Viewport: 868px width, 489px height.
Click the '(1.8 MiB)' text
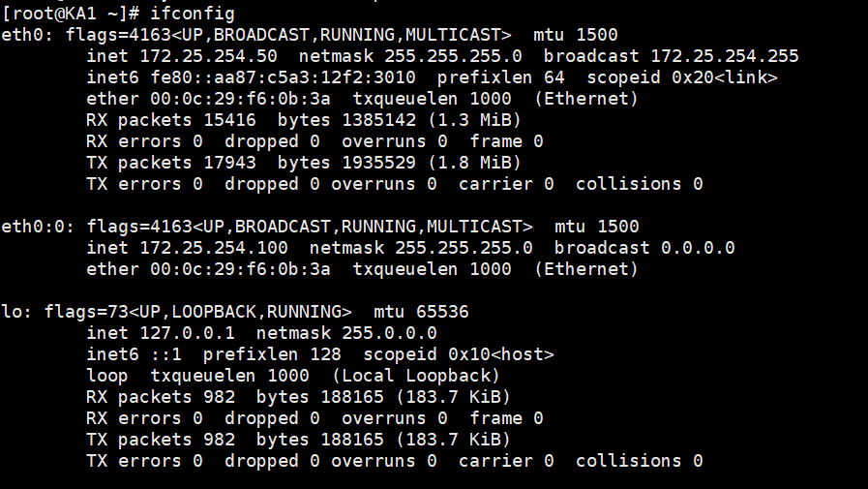pyautogui.click(x=474, y=163)
